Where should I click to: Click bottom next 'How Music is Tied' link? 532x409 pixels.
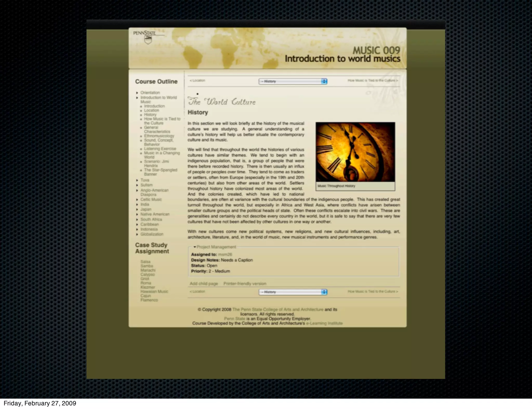point(373,291)
